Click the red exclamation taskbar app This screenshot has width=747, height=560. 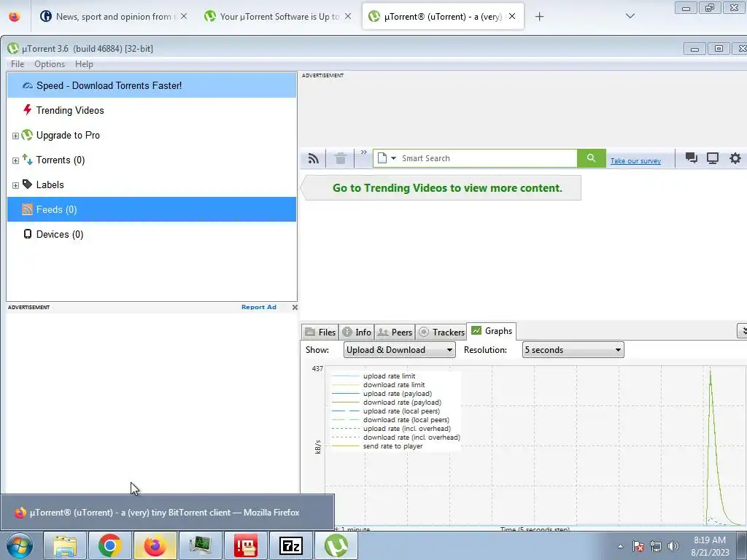click(x=245, y=545)
